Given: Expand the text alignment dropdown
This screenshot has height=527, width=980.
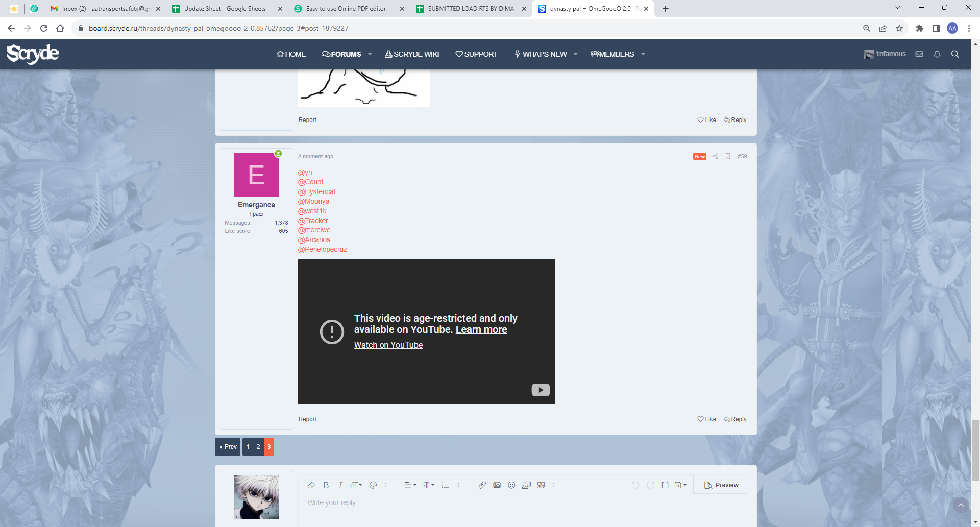Looking at the screenshot, I should click(x=410, y=485).
